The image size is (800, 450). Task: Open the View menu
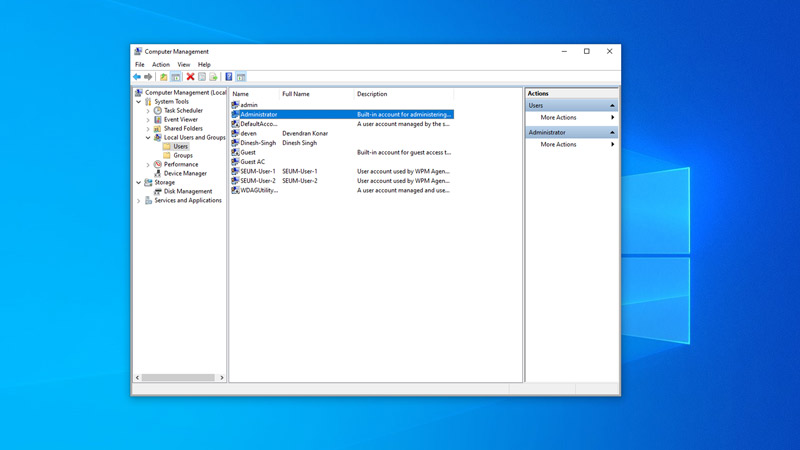184,65
